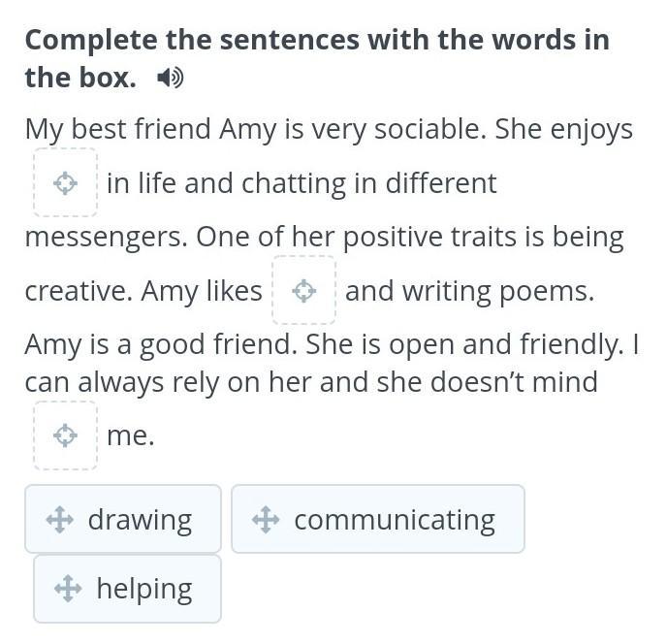Image resolution: width=667 pixels, height=644 pixels.
Task: Click the heading text "the box."
Action: (80, 78)
